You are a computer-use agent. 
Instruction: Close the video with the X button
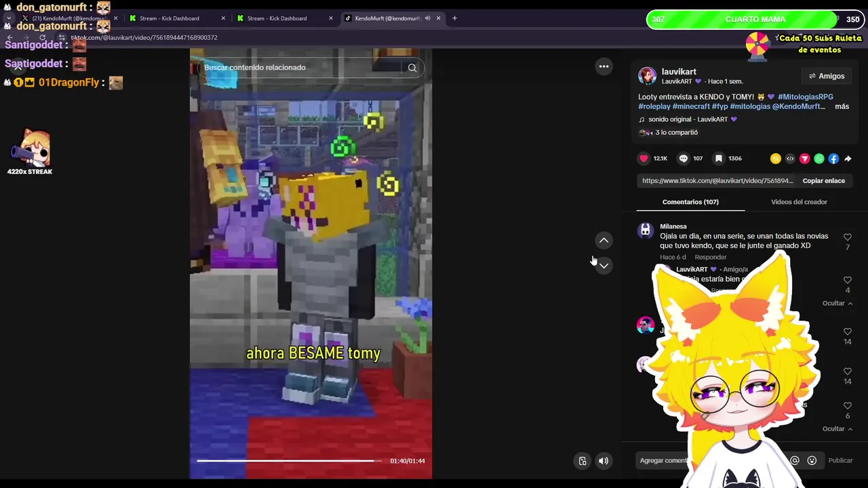tap(18, 66)
